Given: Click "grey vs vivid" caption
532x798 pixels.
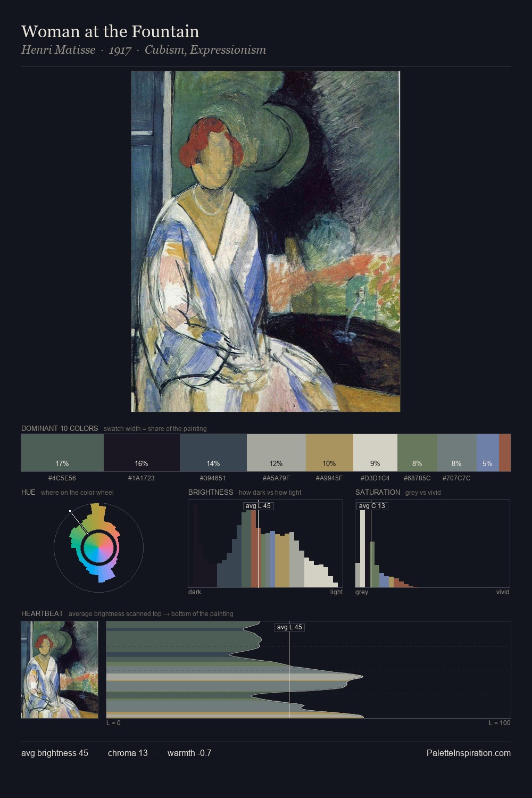Looking at the screenshot, I should [x=423, y=493].
